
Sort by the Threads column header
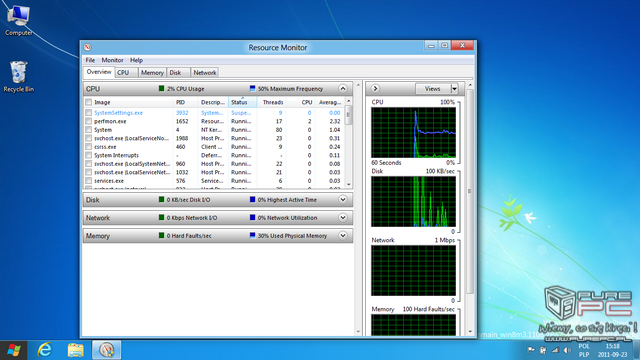click(272, 102)
